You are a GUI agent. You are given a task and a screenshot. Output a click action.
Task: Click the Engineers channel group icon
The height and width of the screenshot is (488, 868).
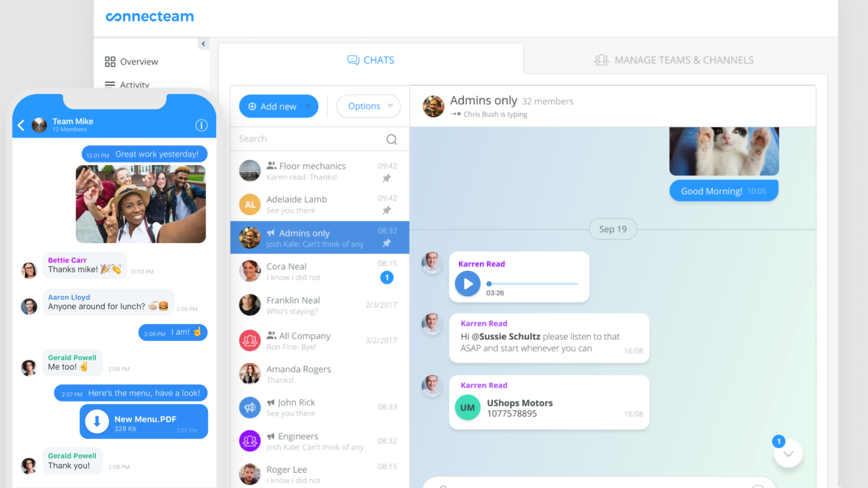click(x=250, y=441)
